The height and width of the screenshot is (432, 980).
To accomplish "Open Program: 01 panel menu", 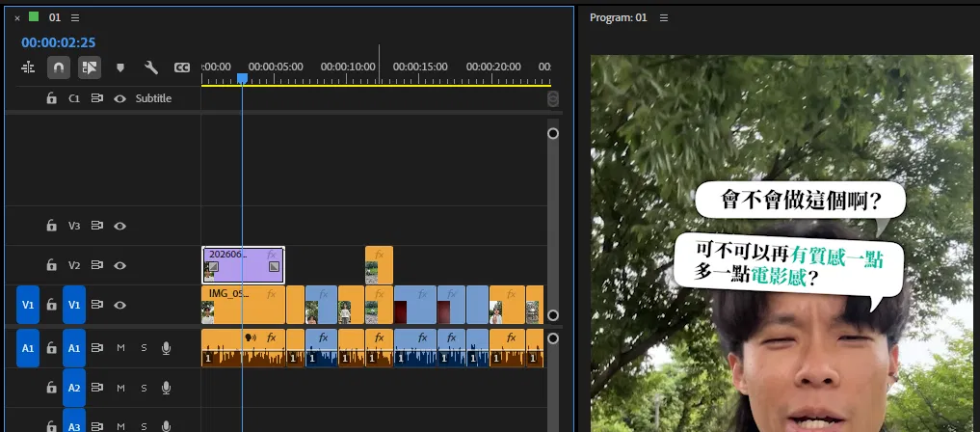I will pyautogui.click(x=664, y=17).
